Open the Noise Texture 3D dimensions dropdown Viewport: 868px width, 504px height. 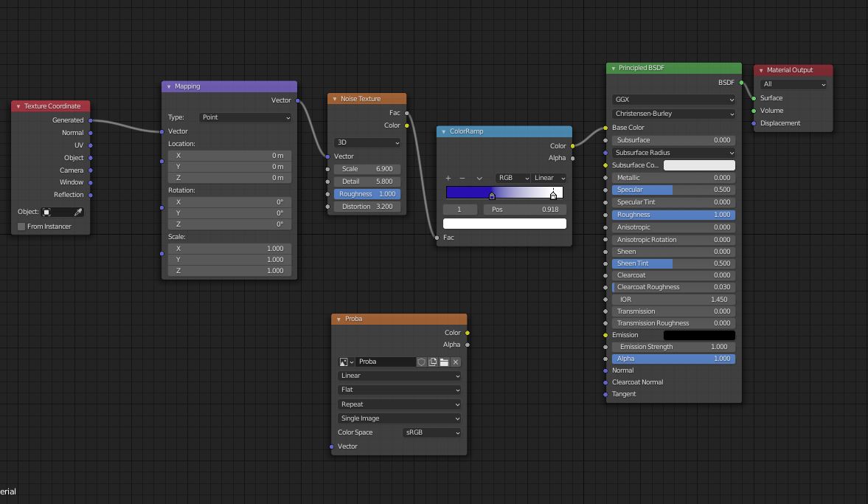[x=367, y=142]
